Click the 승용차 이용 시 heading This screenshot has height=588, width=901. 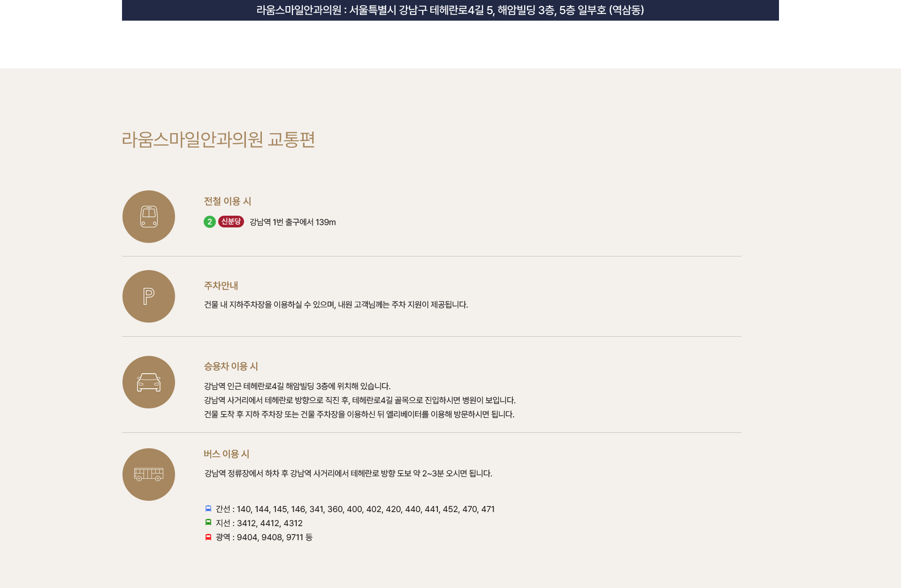[x=231, y=366]
